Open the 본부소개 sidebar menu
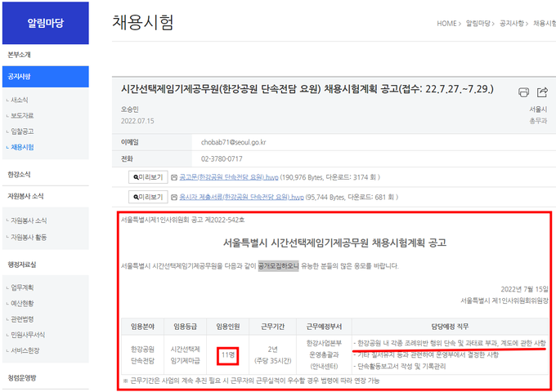This screenshot has height=392, width=556. [x=19, y=55]
